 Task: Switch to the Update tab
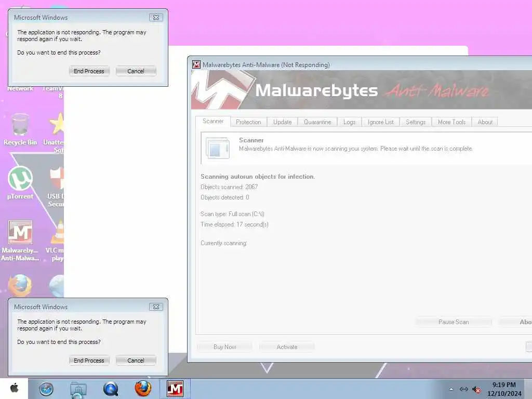click(x=282, y=122)
